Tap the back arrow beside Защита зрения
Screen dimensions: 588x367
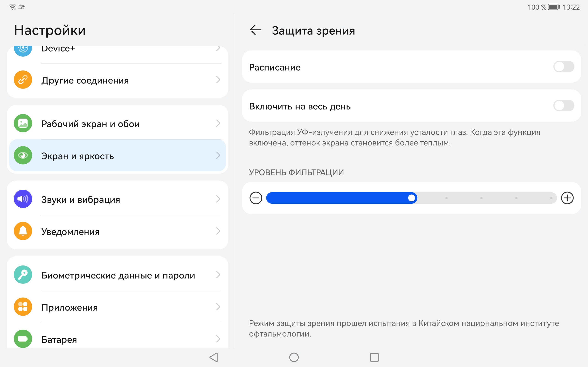click(255, 30)
